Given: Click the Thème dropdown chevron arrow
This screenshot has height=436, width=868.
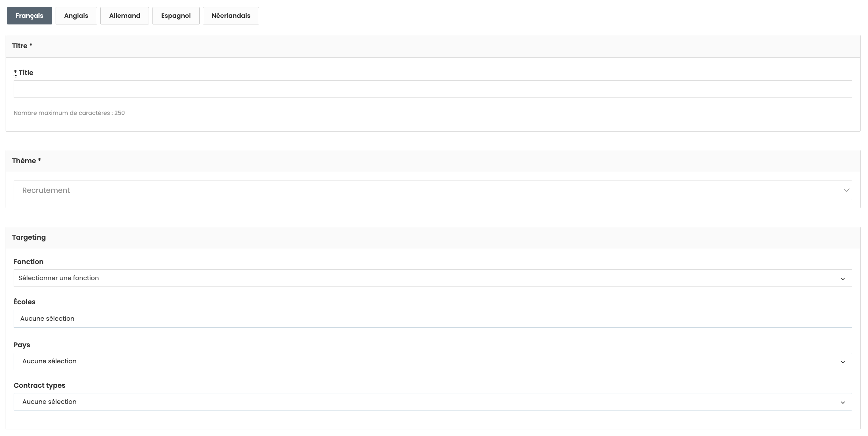Looking at the screenshot, I should pos(846,190).
